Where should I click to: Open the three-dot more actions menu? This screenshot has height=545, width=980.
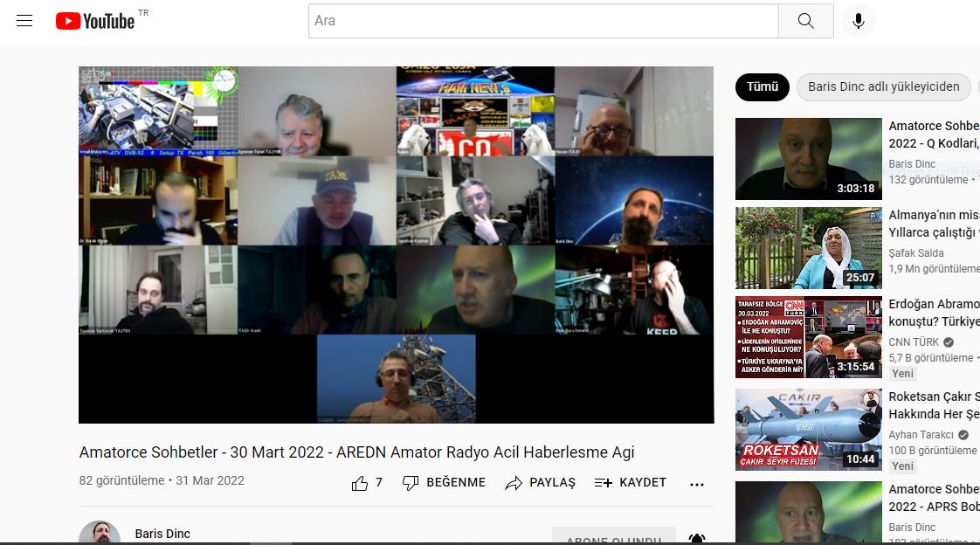[696, 484]
